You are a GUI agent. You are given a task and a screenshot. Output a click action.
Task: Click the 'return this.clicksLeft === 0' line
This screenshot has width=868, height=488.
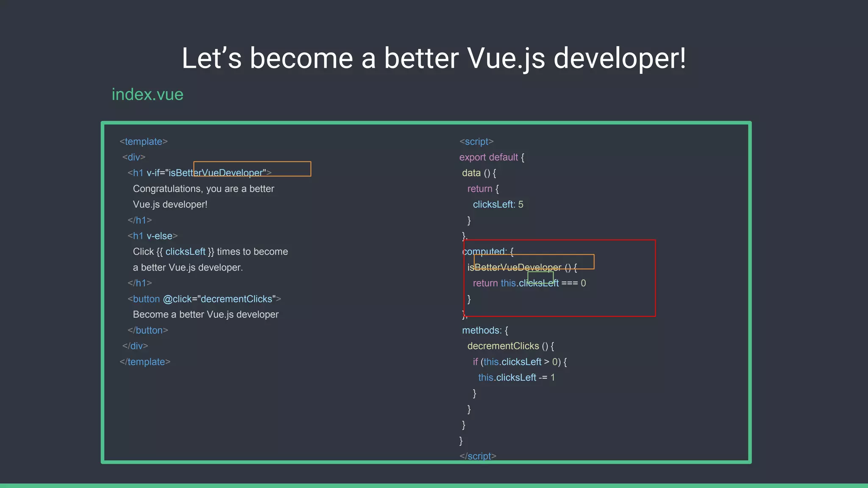[529, 283]
